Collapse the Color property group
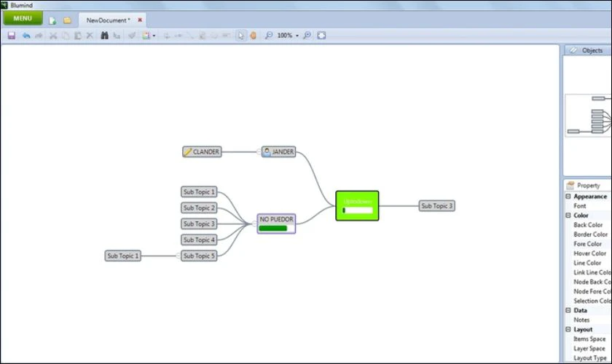 click(x=568, y=215)
